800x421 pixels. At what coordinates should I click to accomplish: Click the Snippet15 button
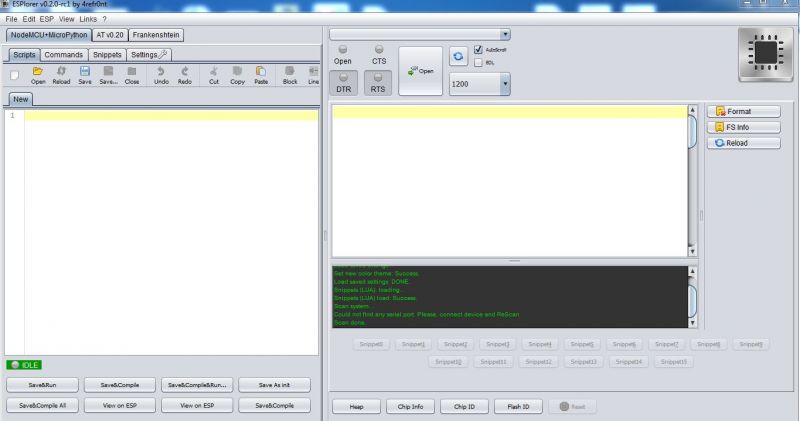(x=673, y=362)
